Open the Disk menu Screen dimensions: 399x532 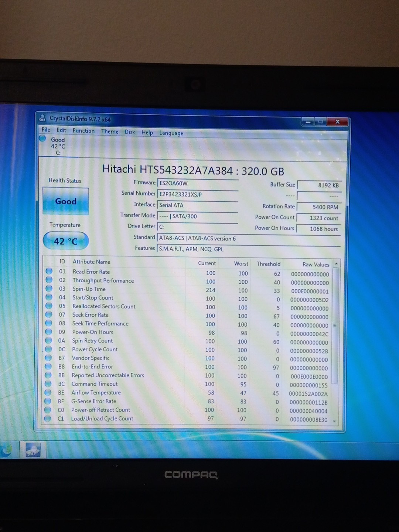[130, 132]
